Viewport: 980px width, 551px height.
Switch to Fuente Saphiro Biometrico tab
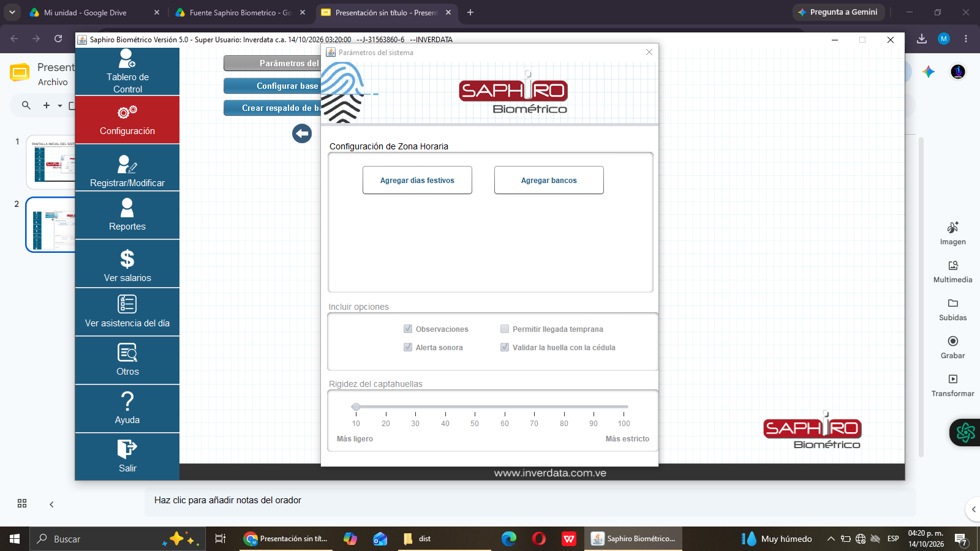(x=240, y=12)
